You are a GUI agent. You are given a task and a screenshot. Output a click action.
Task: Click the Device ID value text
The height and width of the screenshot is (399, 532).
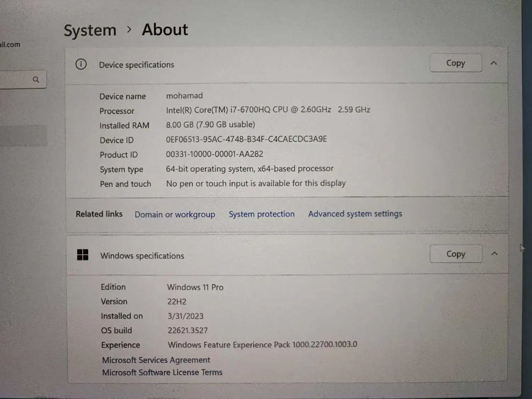coord(246,139)
